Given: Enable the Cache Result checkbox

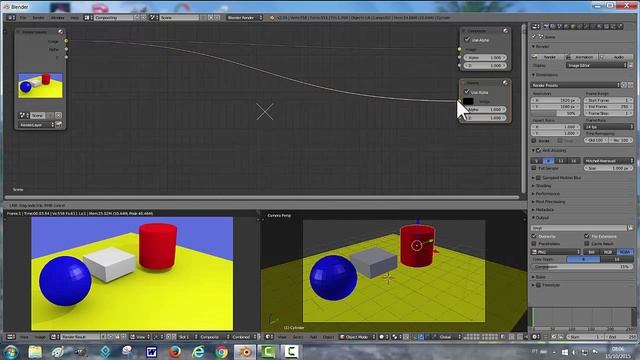Looking at the screenshot, I should coord(587,243).
